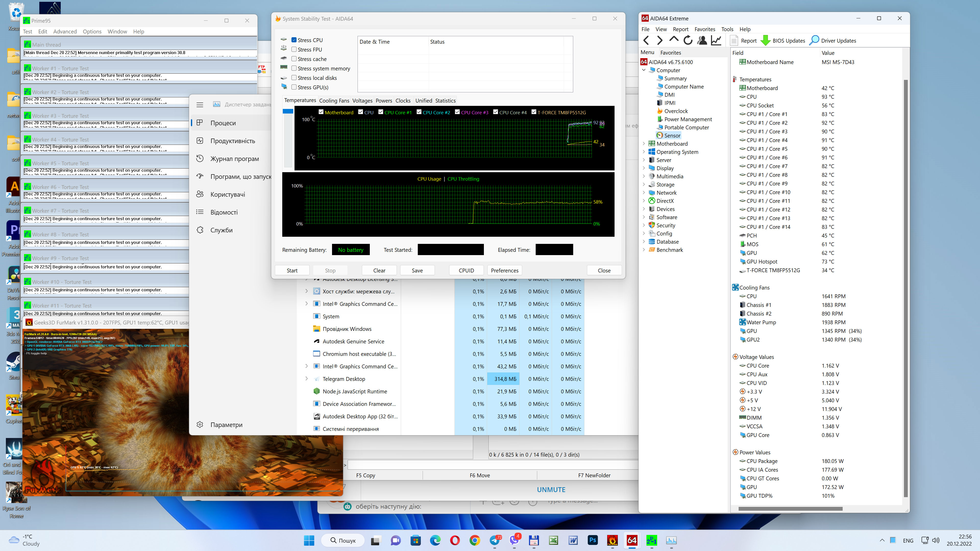Open Task Manager Параметри settings
The height and width of the screenshot is (551, 980).
click(x=226, y=425)
